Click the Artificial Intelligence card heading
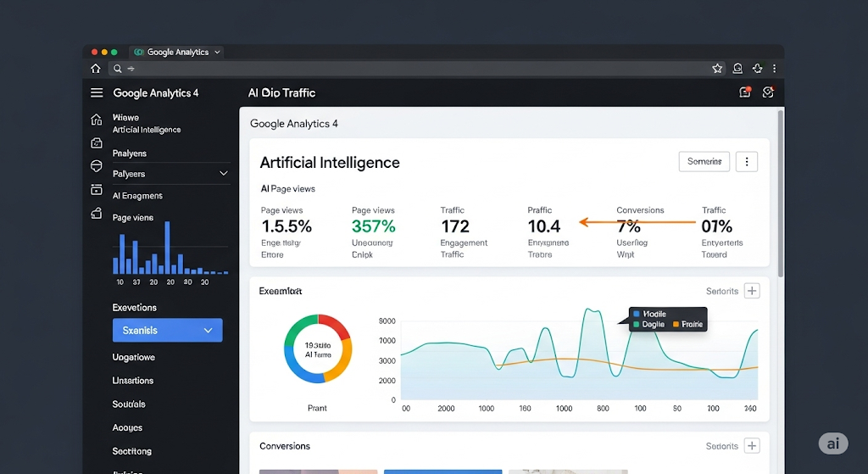 330,163
